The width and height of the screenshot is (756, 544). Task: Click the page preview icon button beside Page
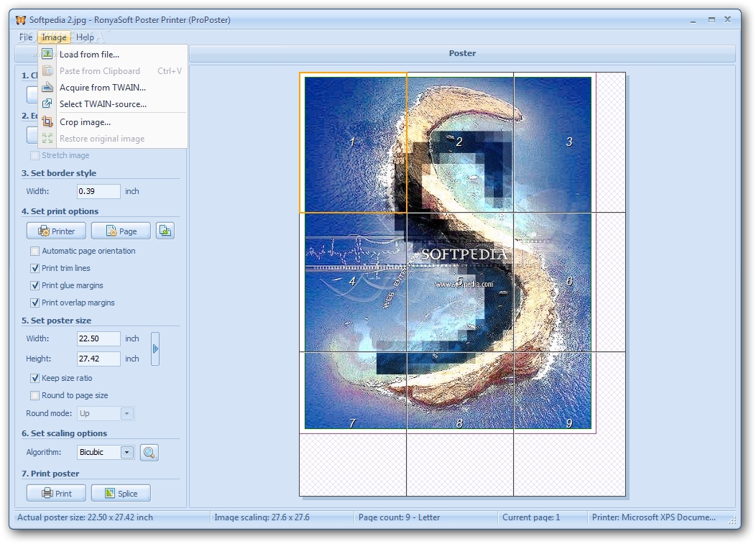(x=165, y=231)
